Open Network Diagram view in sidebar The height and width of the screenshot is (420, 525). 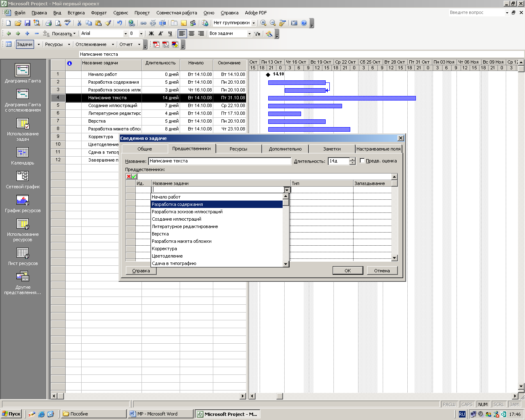(23, 180)
